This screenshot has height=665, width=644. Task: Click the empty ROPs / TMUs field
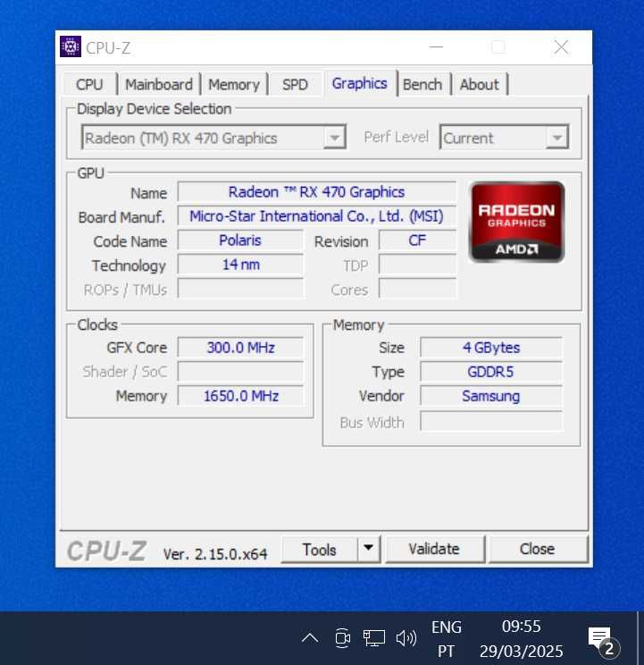click(240, 289)
